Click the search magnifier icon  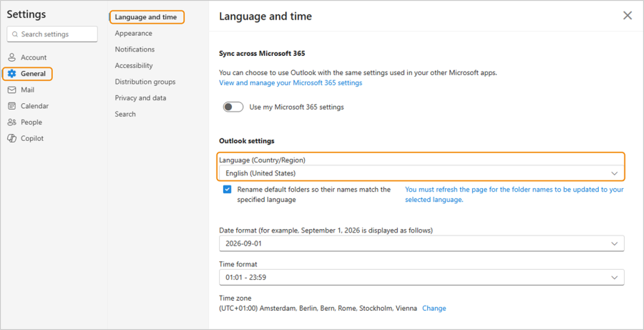[15, 34]
